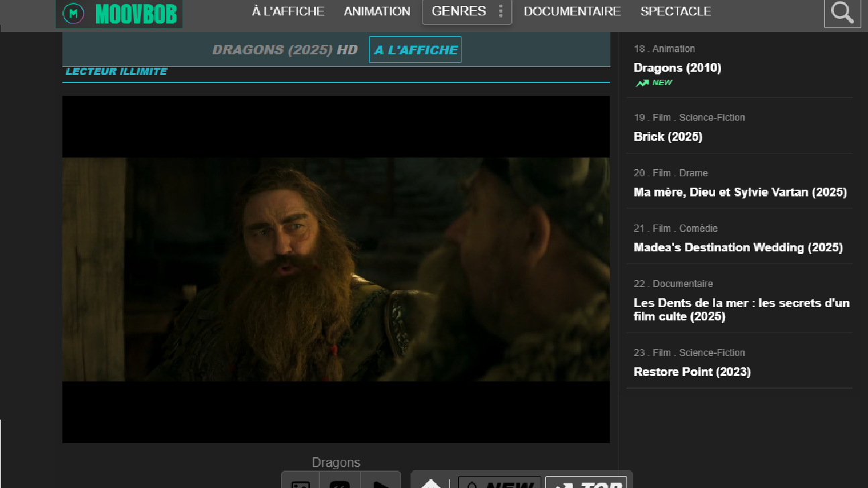
Task: Click the MOOVBOB logo
Action: (x=119, y=13)
